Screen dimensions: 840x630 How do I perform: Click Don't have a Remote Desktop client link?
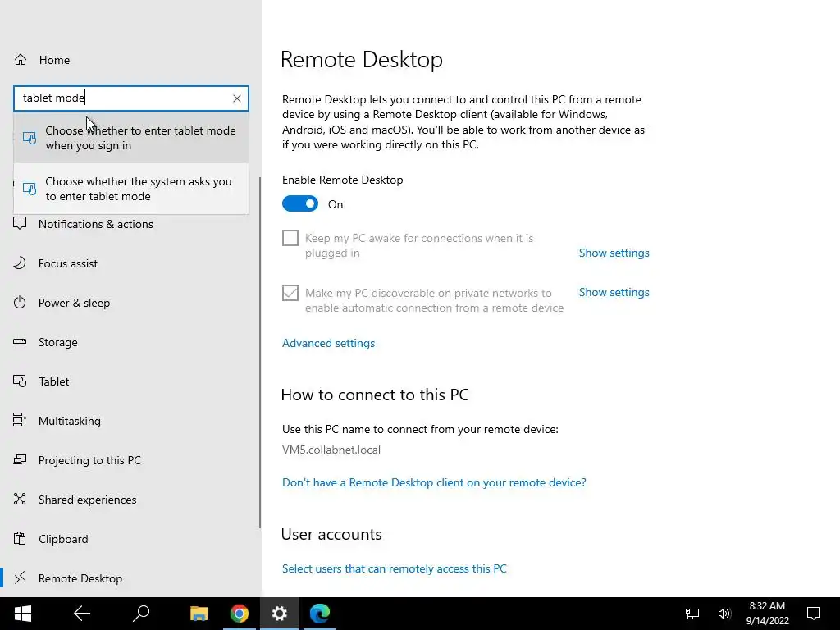[x=434, y=482]
